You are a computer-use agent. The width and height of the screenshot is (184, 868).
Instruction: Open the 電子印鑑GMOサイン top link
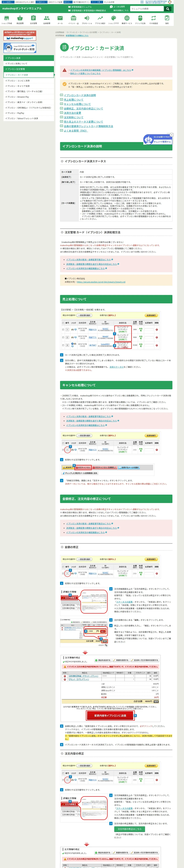81,2
